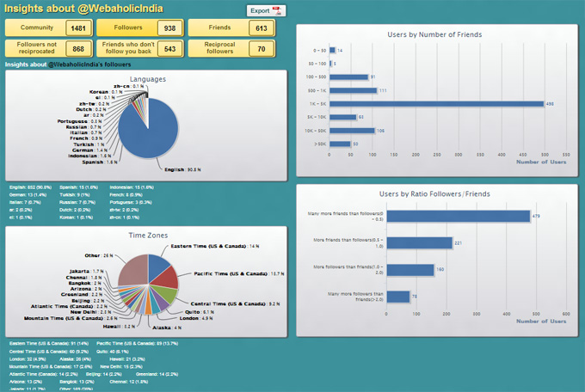585x392 pixels.
Task: Click the Pacific Time pie slice
Action: [x=168, y=279]
